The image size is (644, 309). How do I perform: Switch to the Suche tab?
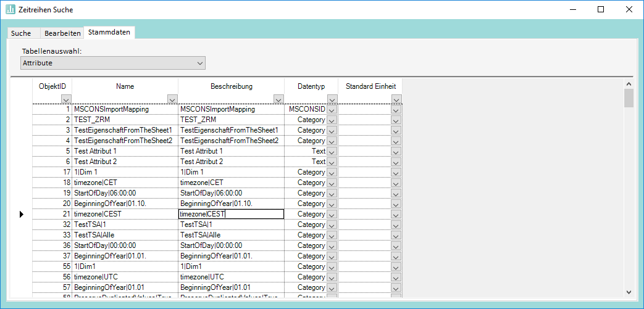[21, 33]
